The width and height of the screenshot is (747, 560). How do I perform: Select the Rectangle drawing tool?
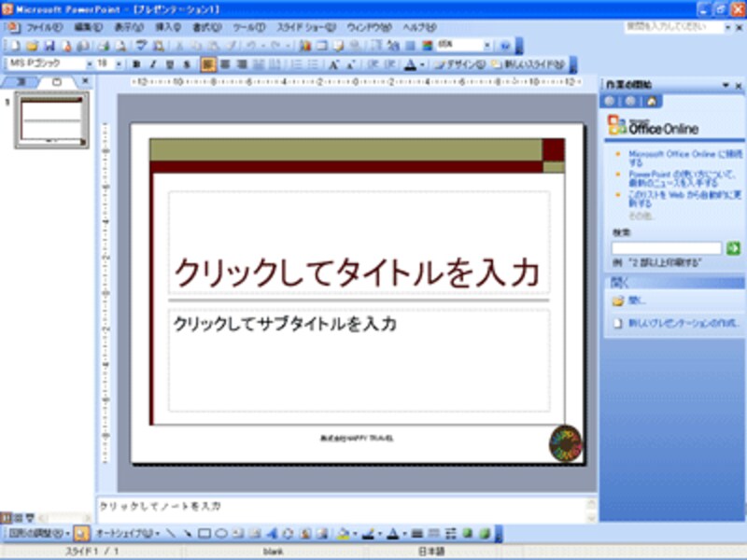pos(204,533)
